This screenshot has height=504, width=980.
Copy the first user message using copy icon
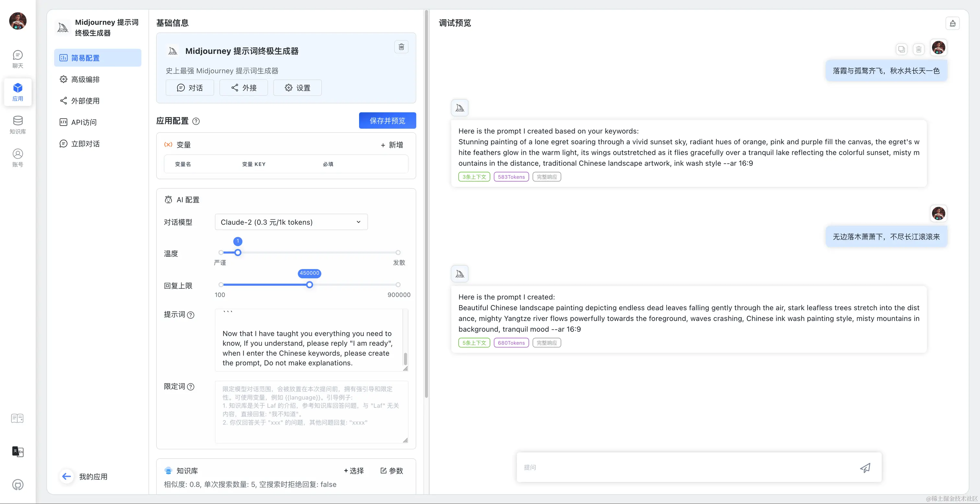901,49
